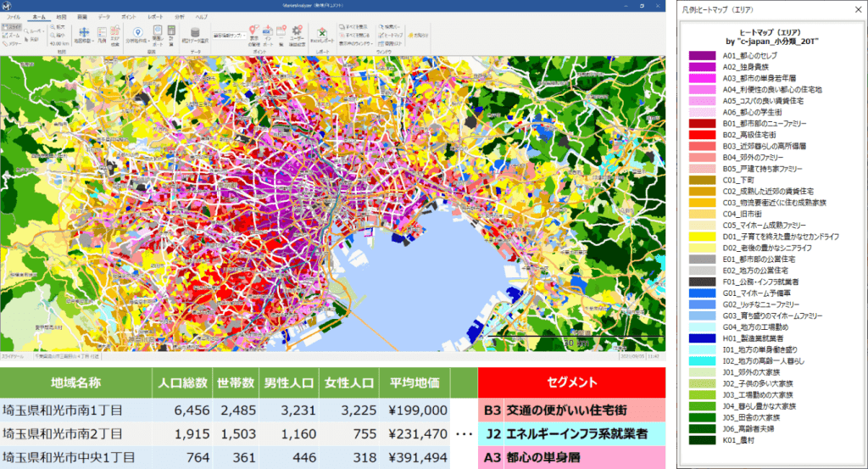Click the 埼玉県和光市南2丁目 table cell
The height and width of the screenshot is (469, 868).
pyautogui.click(x=75, y=434)
